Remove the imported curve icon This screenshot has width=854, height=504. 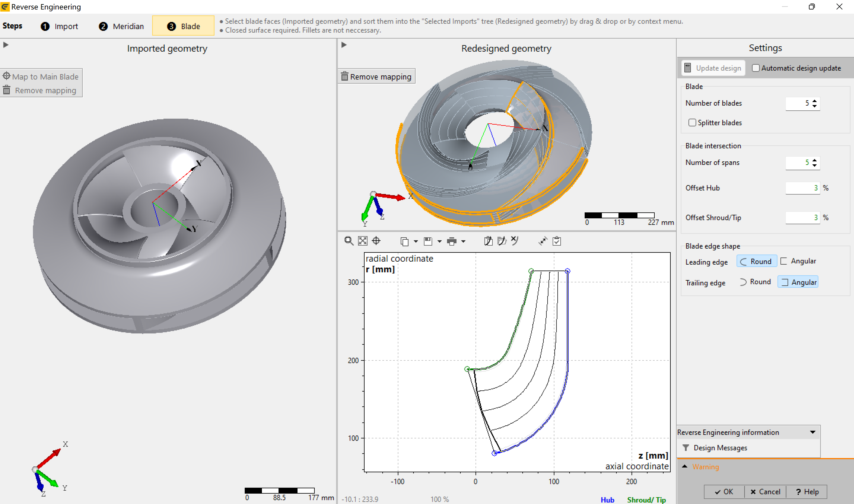tap(515, 241)
